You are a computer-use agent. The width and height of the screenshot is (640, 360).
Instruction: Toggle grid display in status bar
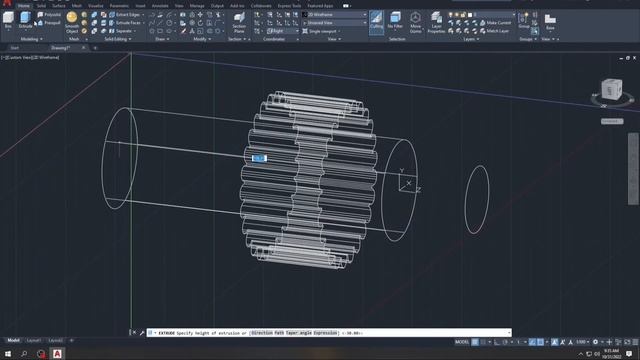pos(475,342)
